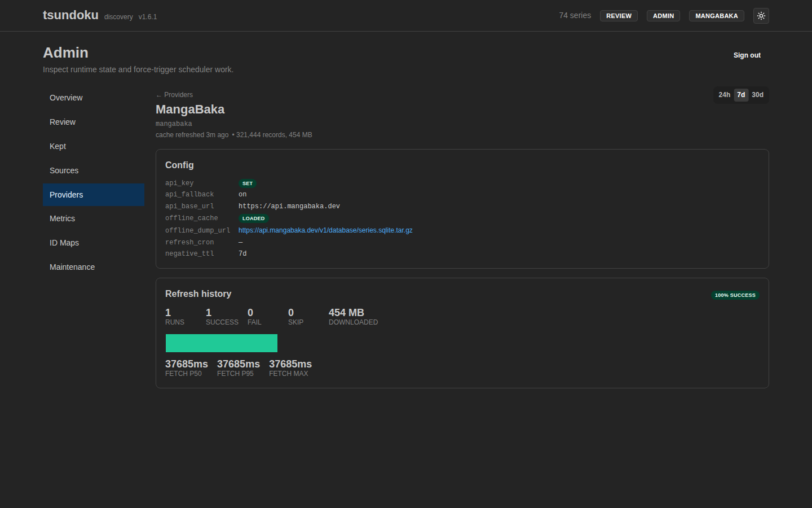Click the LOADED badge for offline_cache
This screenshot has height=508, width=812.
click(x=253, y=218)
